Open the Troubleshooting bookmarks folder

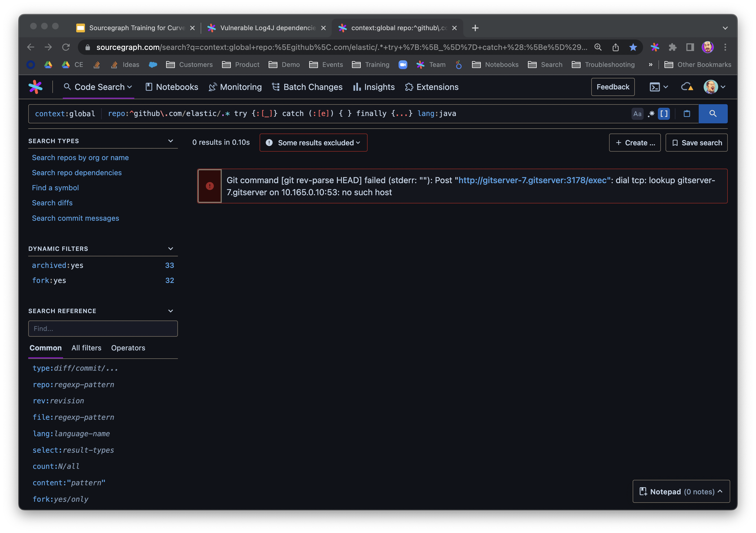click(603, 64)
